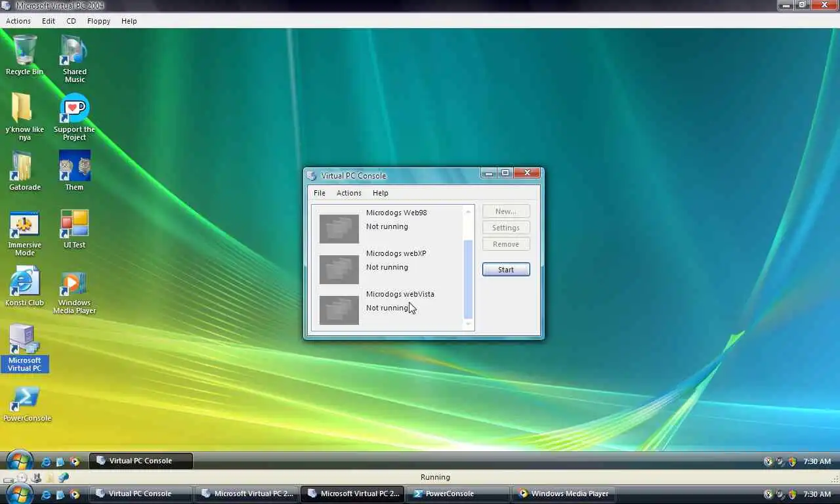Open the Help menu in Virtual PC Console

click(x=381, y=193)
